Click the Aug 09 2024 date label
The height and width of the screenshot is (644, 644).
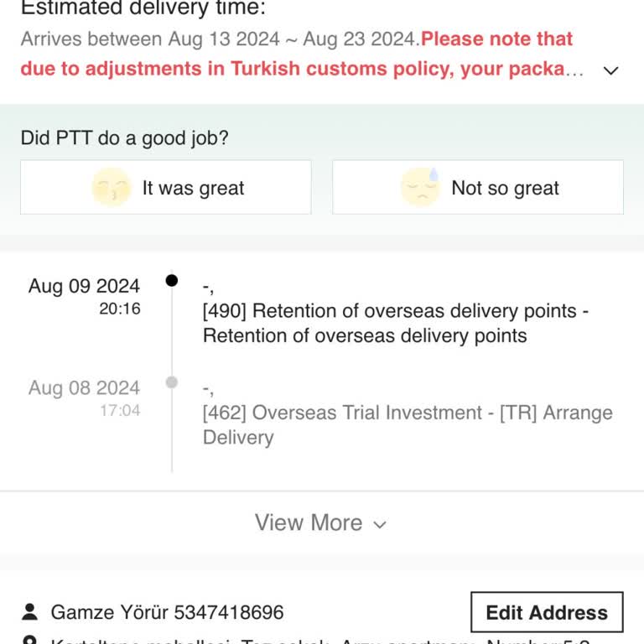point(84,286)
